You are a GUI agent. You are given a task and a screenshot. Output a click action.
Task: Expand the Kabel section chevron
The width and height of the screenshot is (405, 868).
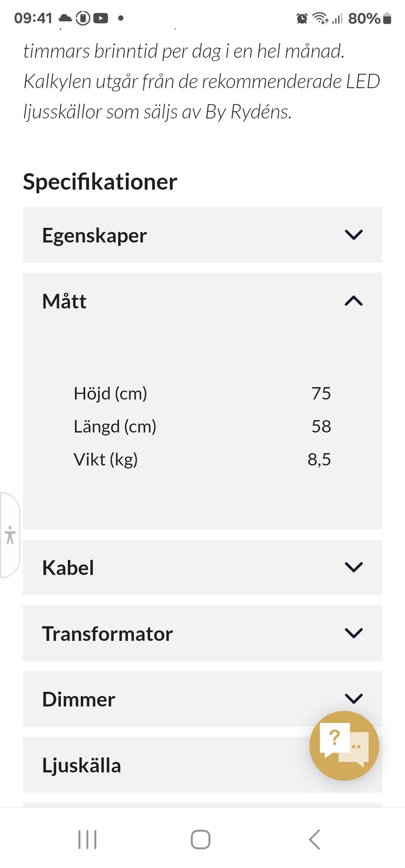coord(354,567)
